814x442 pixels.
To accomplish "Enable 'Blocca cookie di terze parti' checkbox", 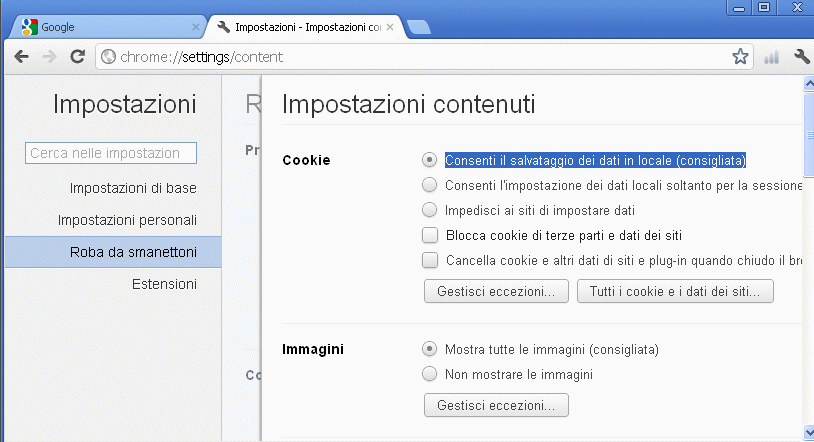I will click(x=430, y=236).
